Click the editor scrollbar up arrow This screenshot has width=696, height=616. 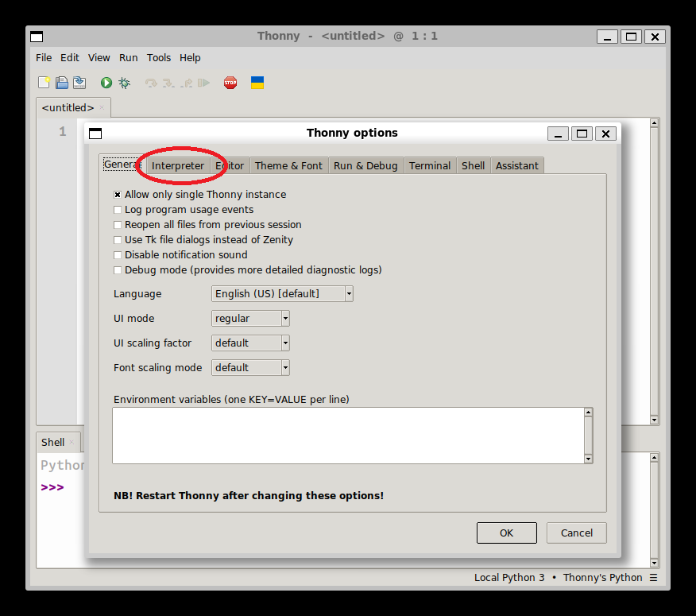click(x=654, y=122)
